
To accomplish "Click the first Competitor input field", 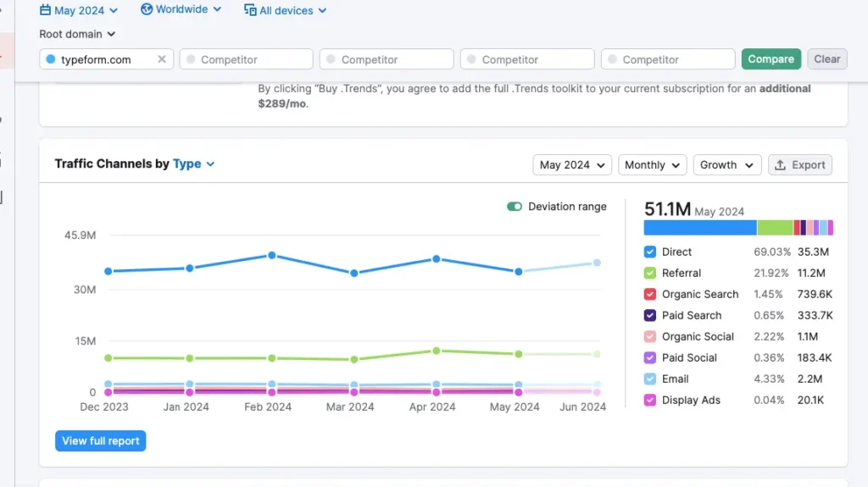I will (x=246, y=59).
